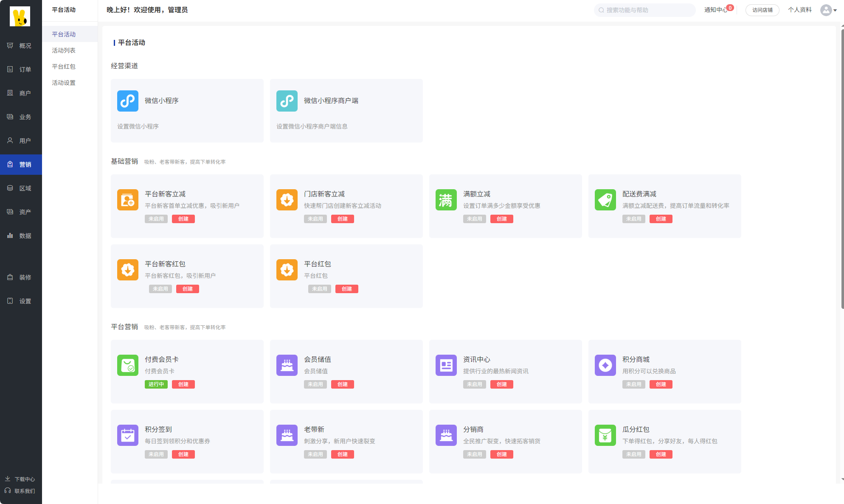Click the 瓜分红包 green envelope icon
844x504 pixels.
[x=605, y=435]
